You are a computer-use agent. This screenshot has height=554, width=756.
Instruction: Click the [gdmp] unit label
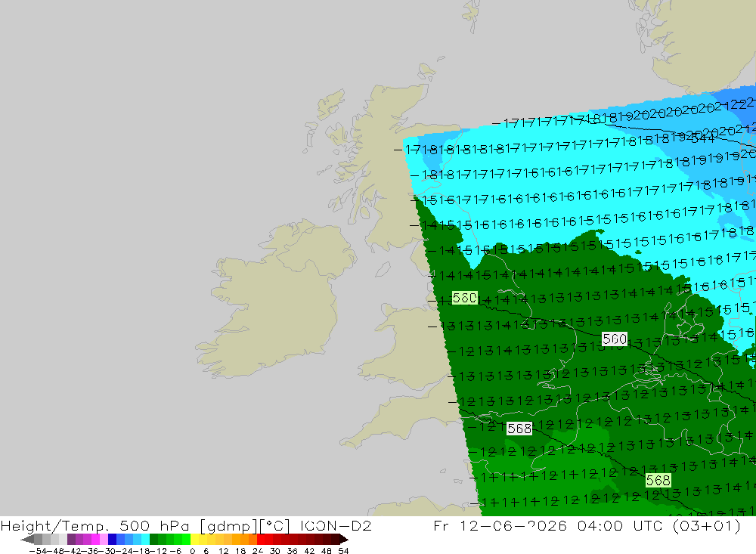228,525
